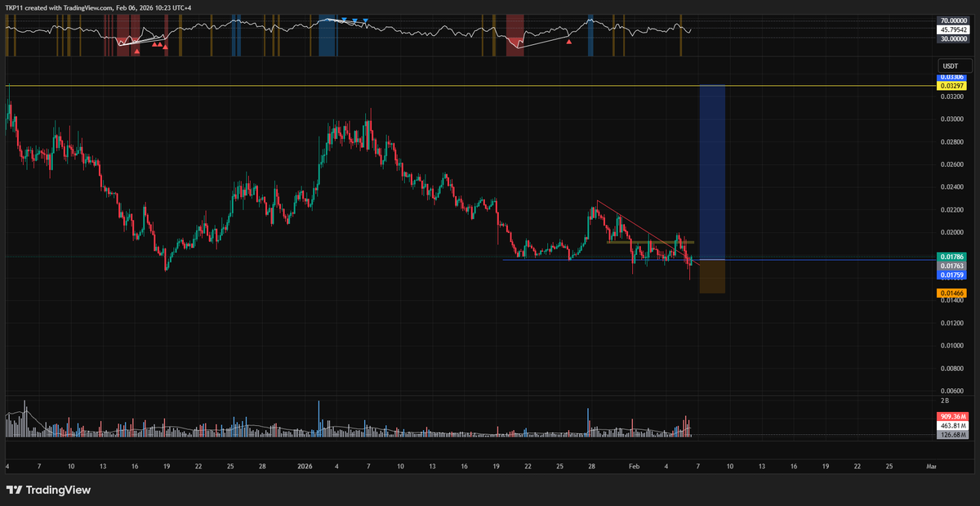Select the blue 0.03306 price label

pyautogui.click(x=952, y=77)
